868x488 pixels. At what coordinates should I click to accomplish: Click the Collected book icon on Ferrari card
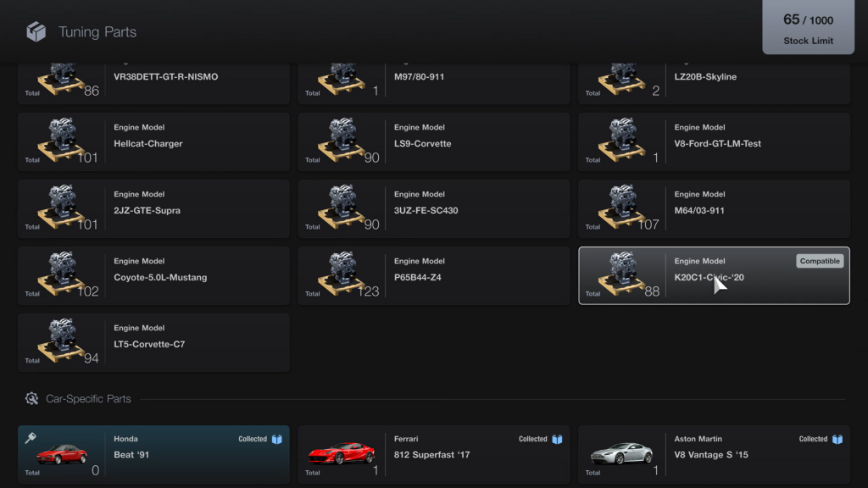(x=557, y=439)
